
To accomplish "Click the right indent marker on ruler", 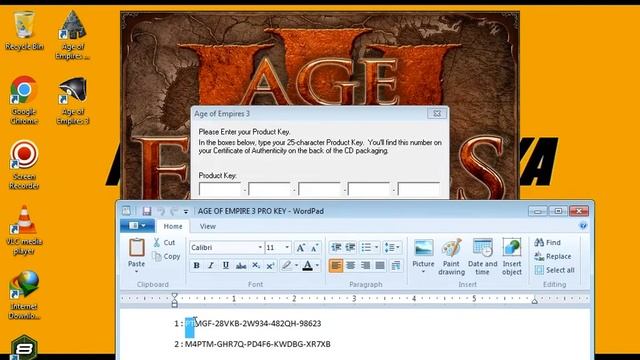I will click(534, 301).
